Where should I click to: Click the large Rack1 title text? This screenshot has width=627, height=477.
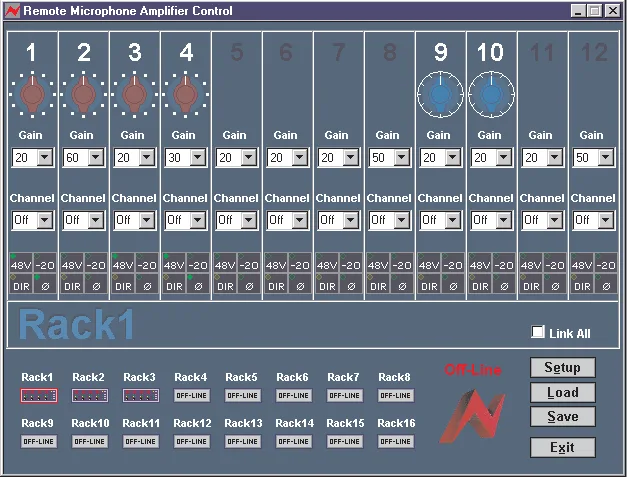point(76,325)
